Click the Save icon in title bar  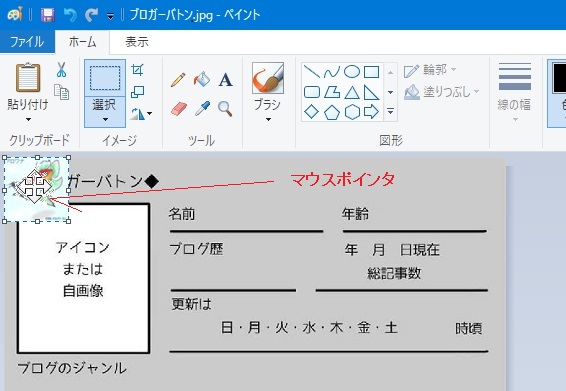click(x=47, y=15)
